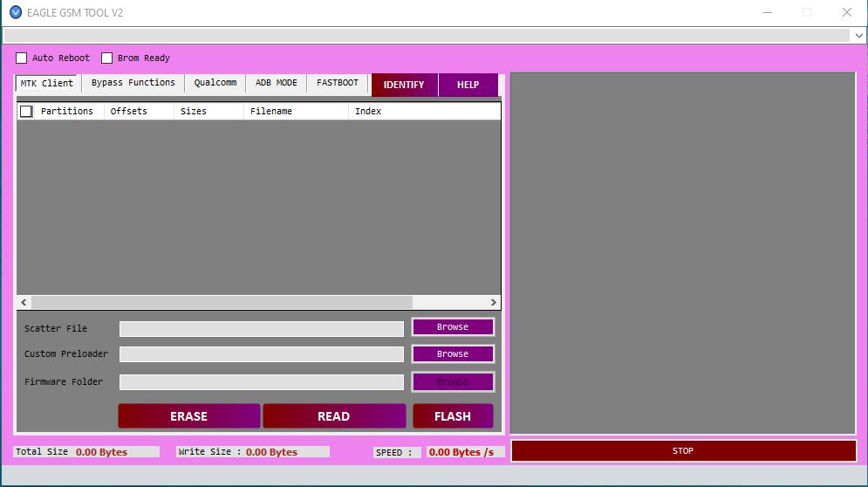The width and height of the screenshot is (868, 487).
Task: Click the ERASE button
Action: (188, 416)
